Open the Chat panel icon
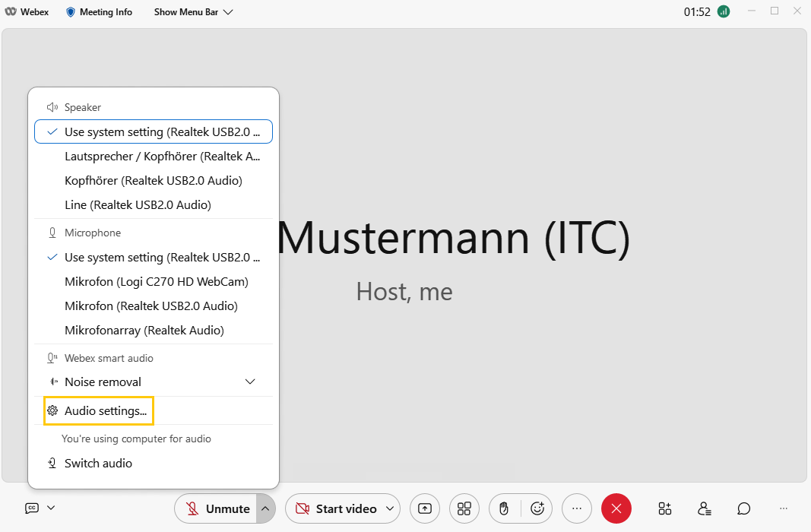 744,508
